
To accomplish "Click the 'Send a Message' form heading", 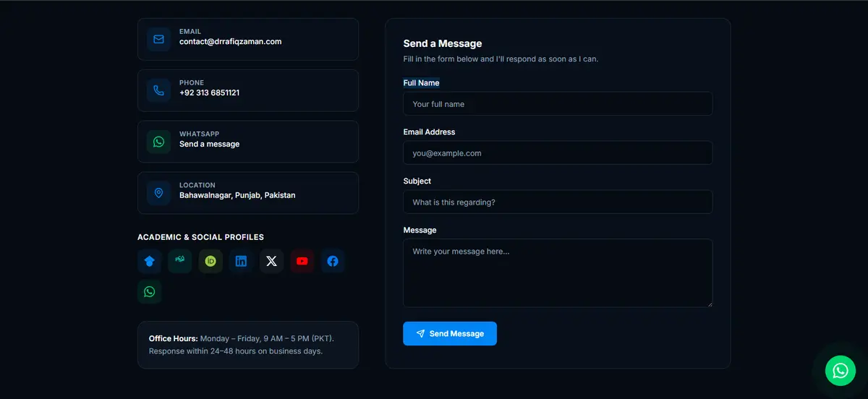I will pos(443,44).
